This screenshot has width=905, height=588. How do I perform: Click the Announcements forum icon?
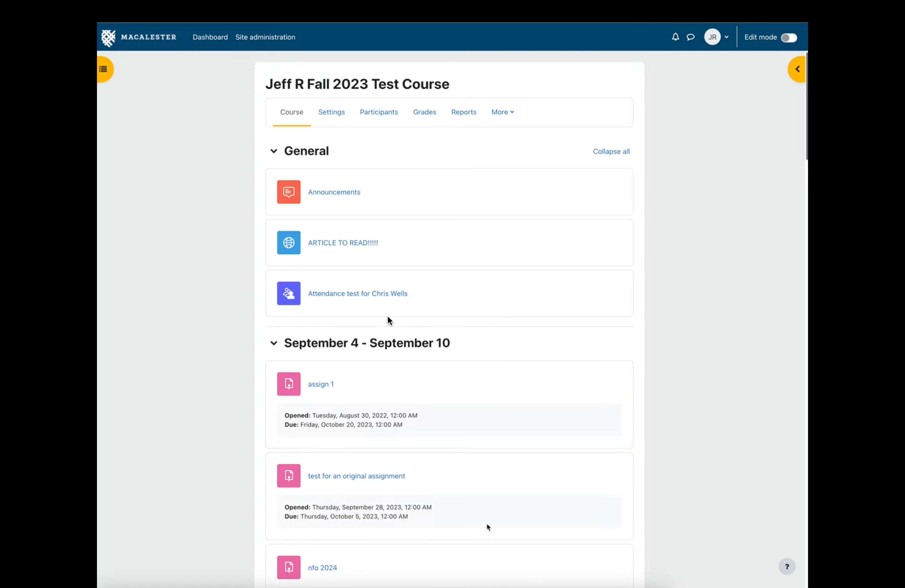pos(288,192)
